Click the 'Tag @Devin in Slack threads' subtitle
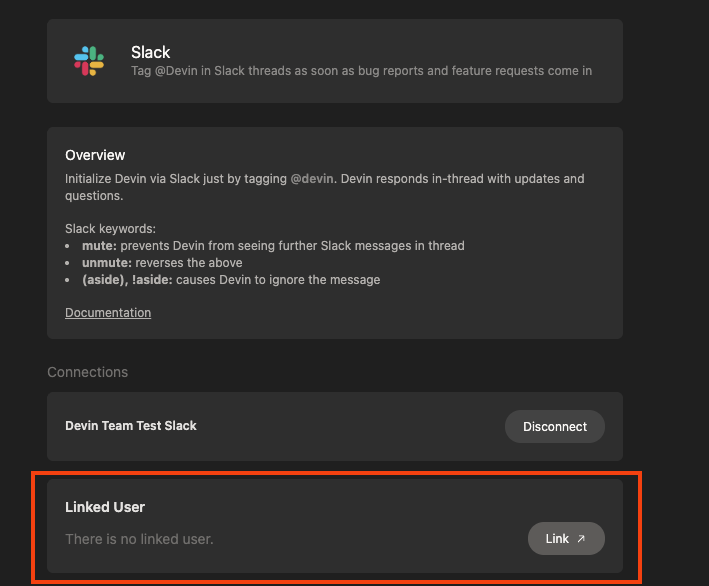 click(361, 71)
